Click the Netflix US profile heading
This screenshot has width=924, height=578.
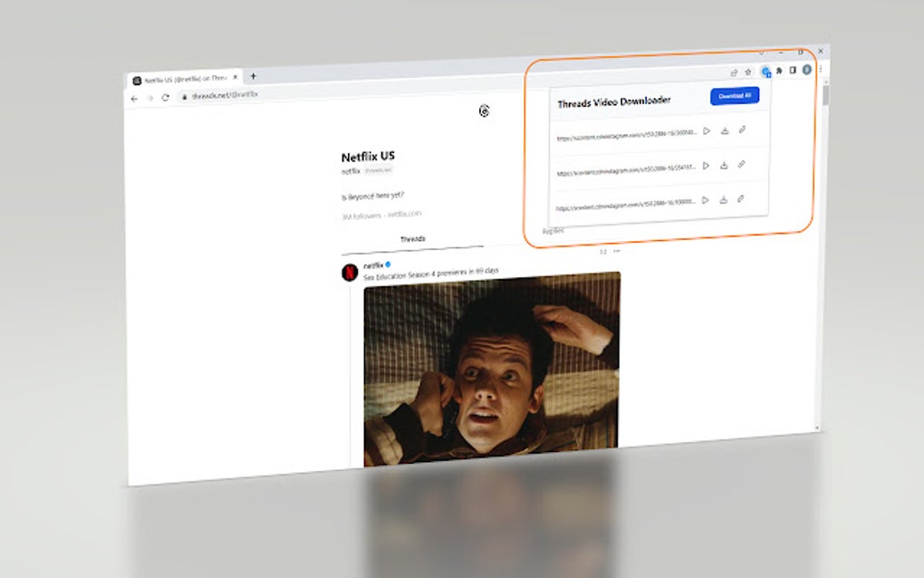coord(368,157)
